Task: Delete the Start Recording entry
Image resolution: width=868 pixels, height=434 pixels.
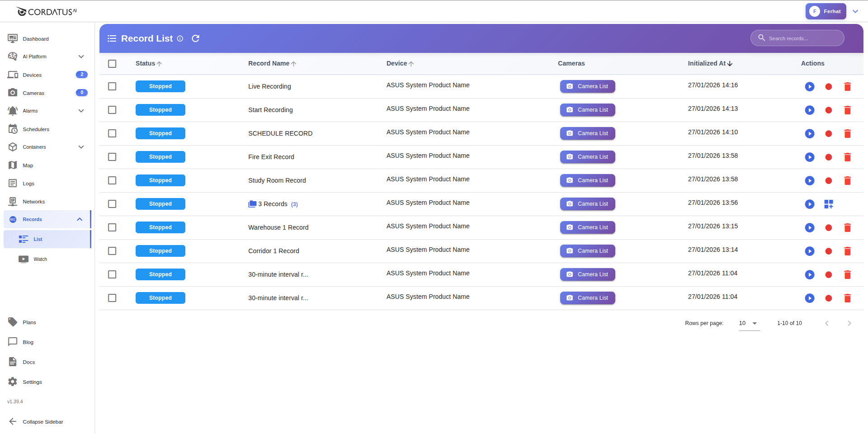Action: (847, 110)
